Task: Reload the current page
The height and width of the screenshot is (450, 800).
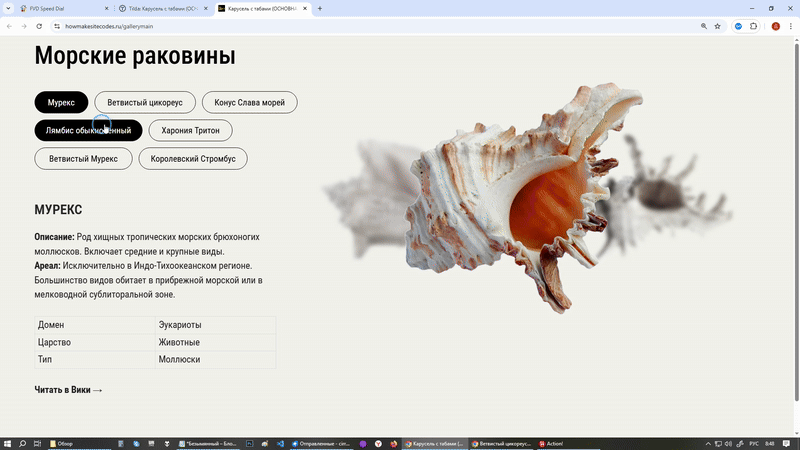Action: click(x=39, y=26)
